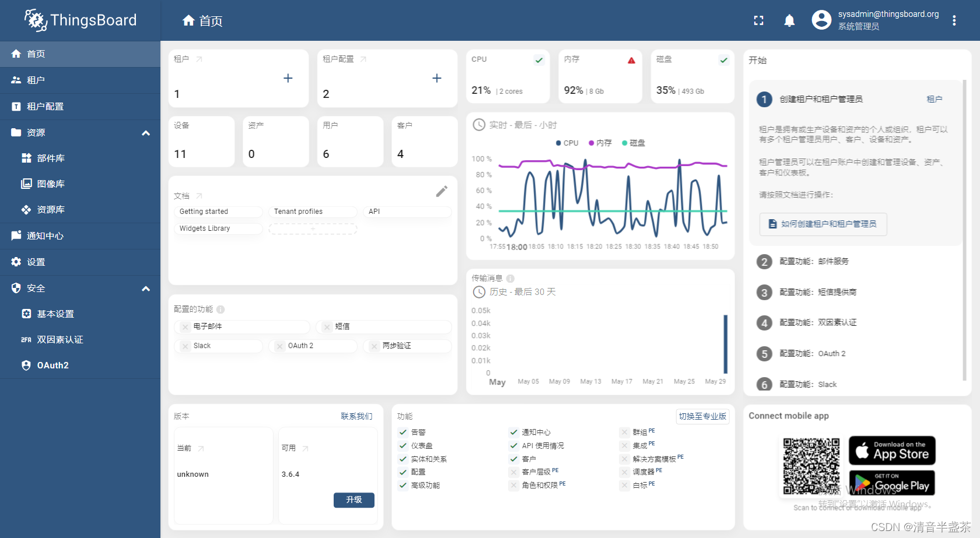
Task: Open the 联系我们 link
Action: coord(358,416)
